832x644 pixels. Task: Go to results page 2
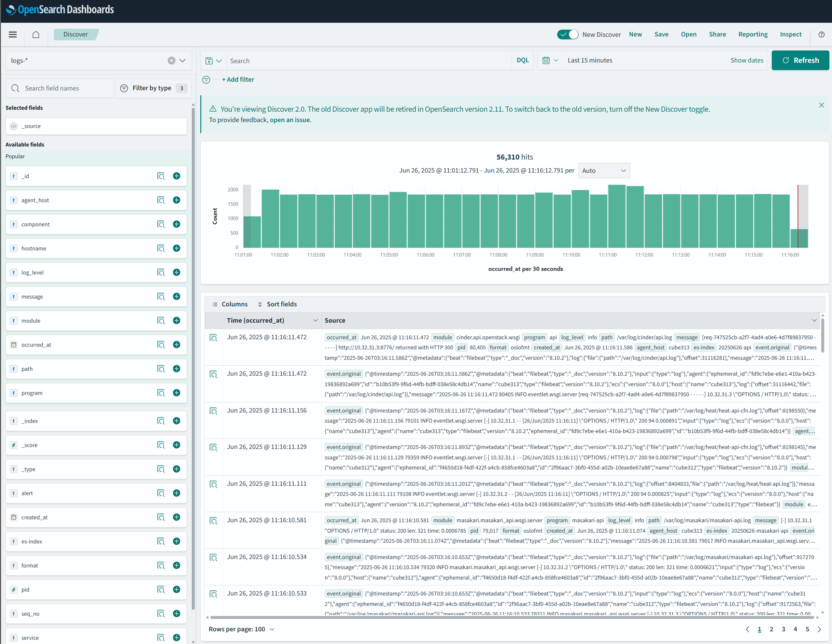pos(771,629)
